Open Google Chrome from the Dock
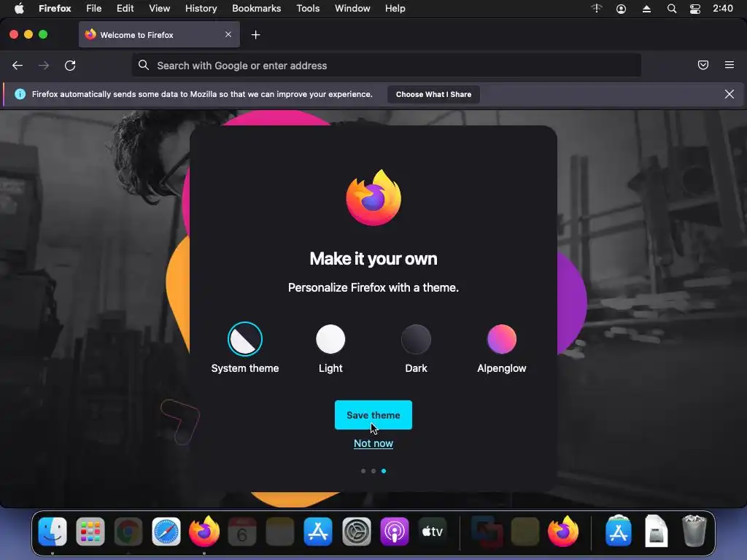 point(128,532)
